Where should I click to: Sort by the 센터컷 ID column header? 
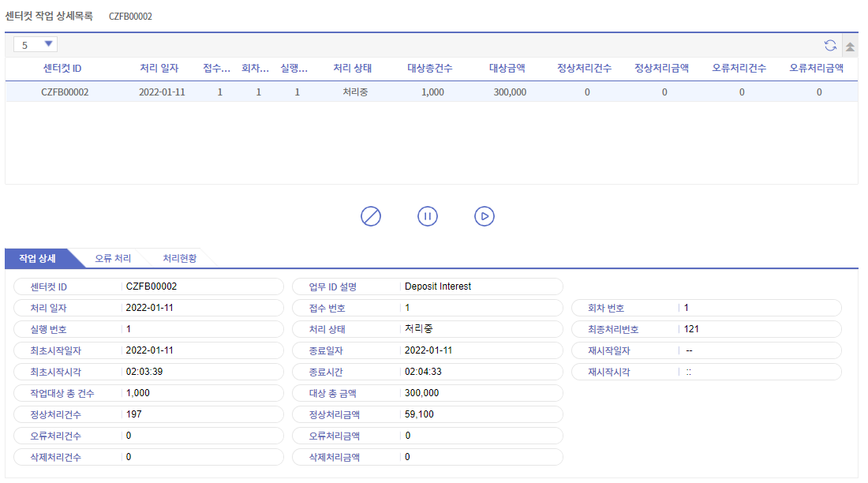[62, 69]
